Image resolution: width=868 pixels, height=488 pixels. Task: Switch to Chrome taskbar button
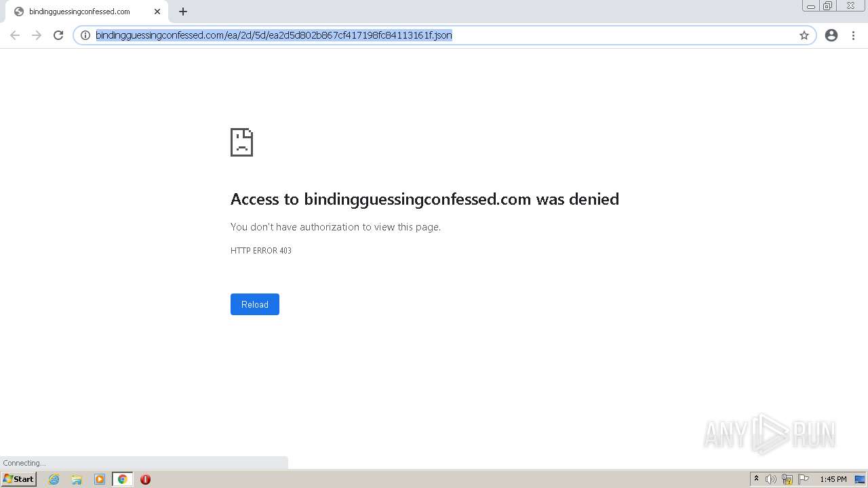[123, 479]
